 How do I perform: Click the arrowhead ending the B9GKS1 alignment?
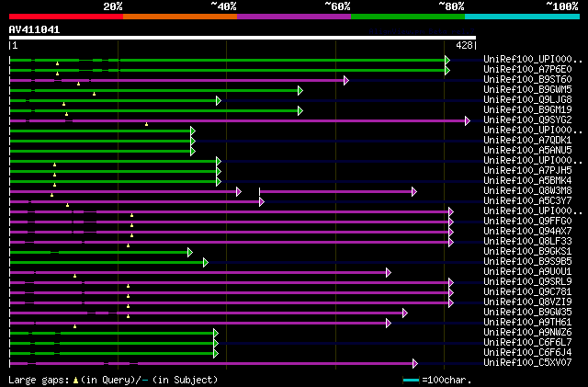tap(190, 253)
